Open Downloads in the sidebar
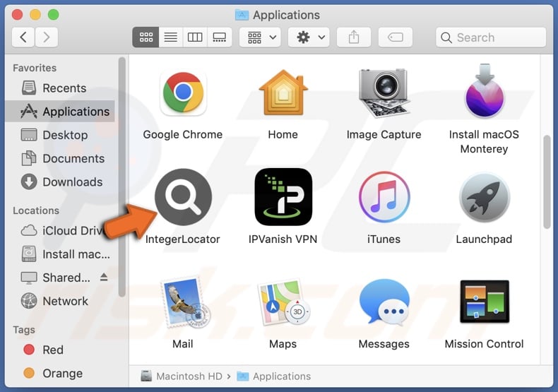The width and height of the screenshot is (558, 392). (60, 182)
